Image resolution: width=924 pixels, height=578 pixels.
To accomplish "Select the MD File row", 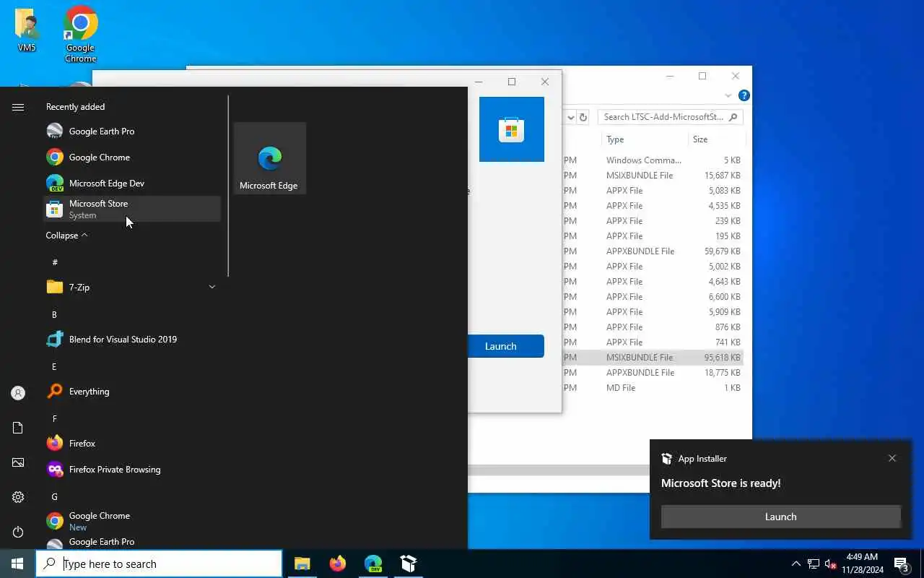I will click(x=653, y=388).
